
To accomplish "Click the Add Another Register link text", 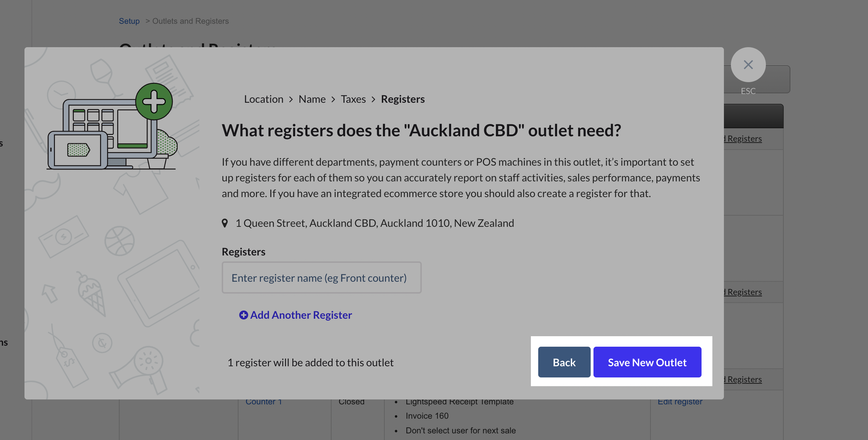I will point(301,315).
